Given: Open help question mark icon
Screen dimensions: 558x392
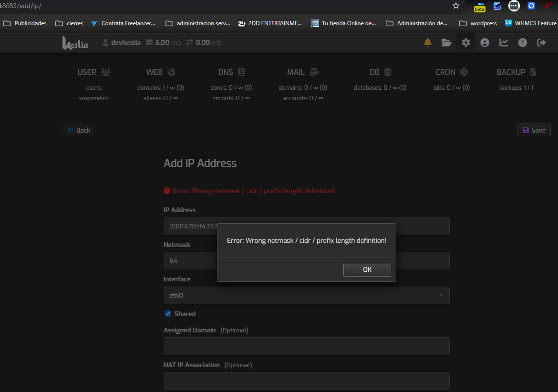Looking at the screenshot, I should coord(522,43).
